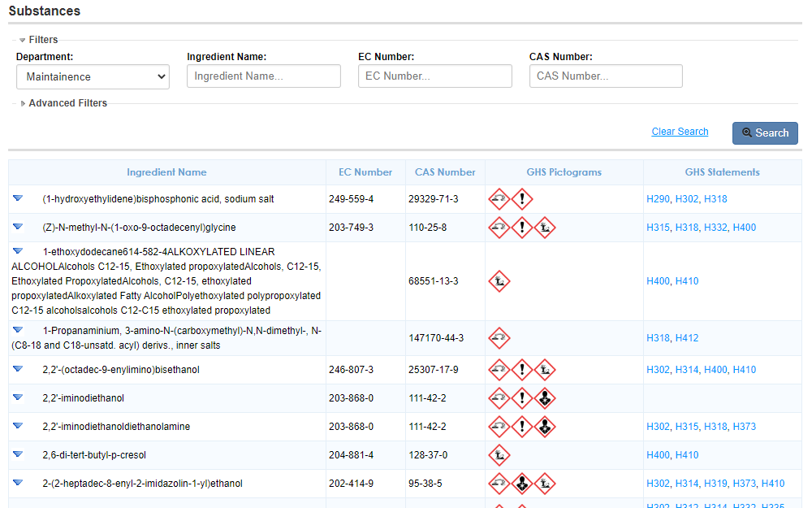Click the corrosion pictogram in (Z)-N-methyl glycine row

tap(499, 228)
